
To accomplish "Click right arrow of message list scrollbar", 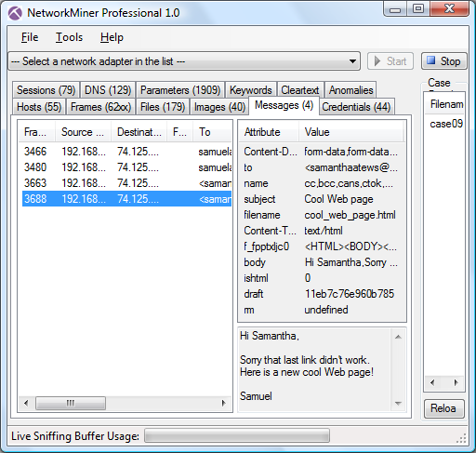I will point(224,403).
